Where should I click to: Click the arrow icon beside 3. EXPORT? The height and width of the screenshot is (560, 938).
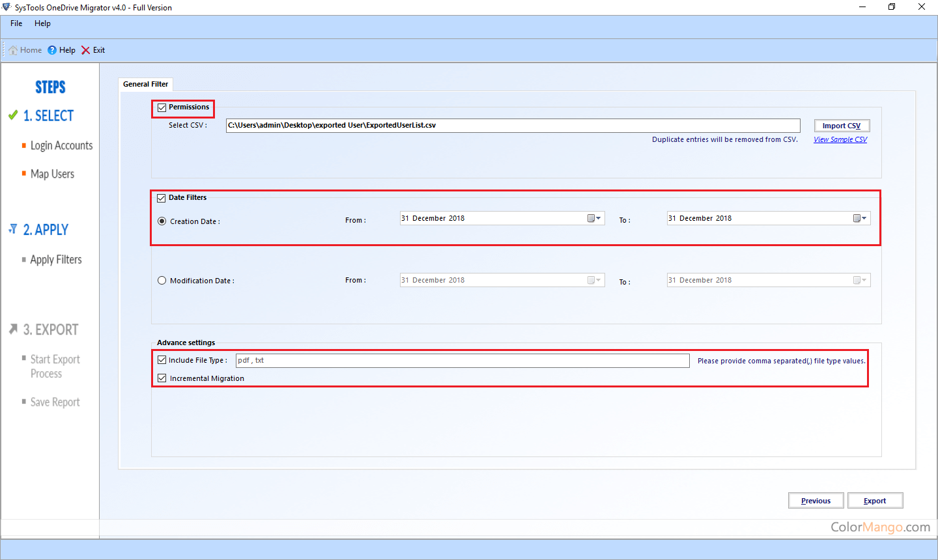pyautogui.click(x=13, y=329)
